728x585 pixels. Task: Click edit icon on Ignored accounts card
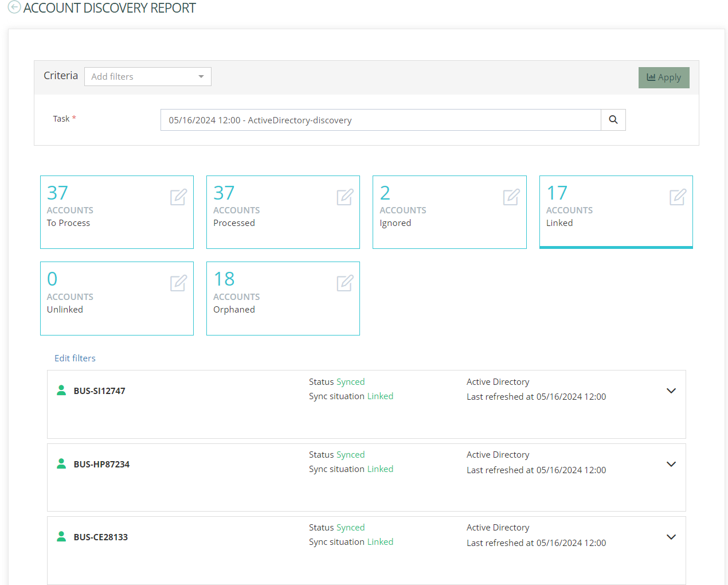511,197
